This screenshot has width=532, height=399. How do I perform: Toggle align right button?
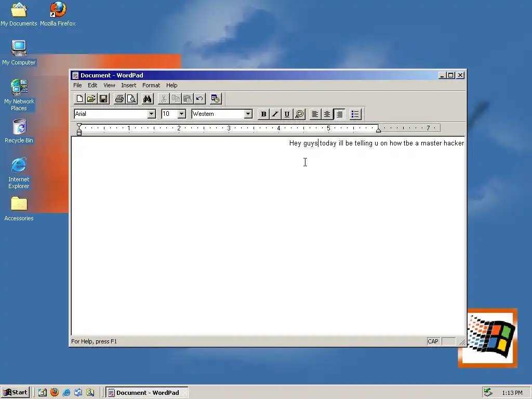(339, 114)
